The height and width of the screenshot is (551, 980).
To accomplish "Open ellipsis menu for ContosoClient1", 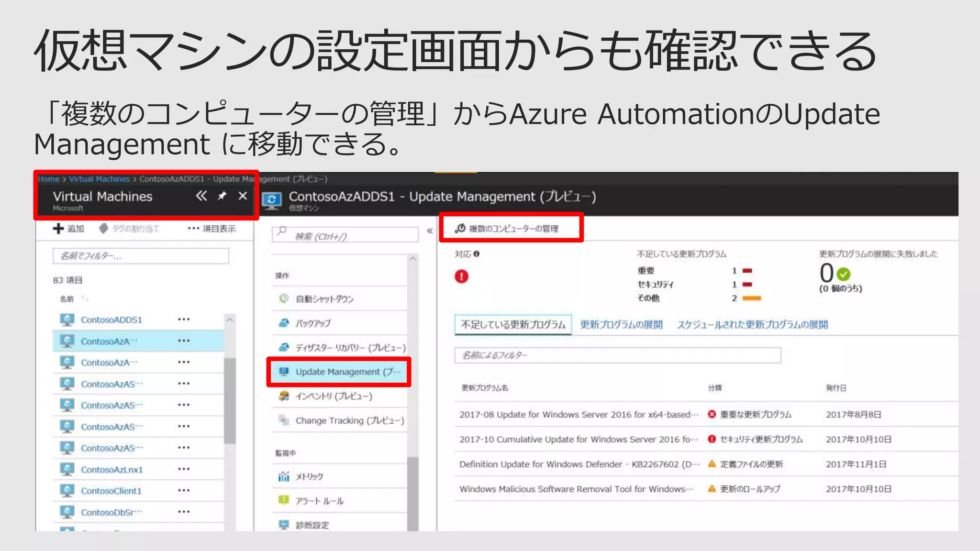I will [184, 491].
